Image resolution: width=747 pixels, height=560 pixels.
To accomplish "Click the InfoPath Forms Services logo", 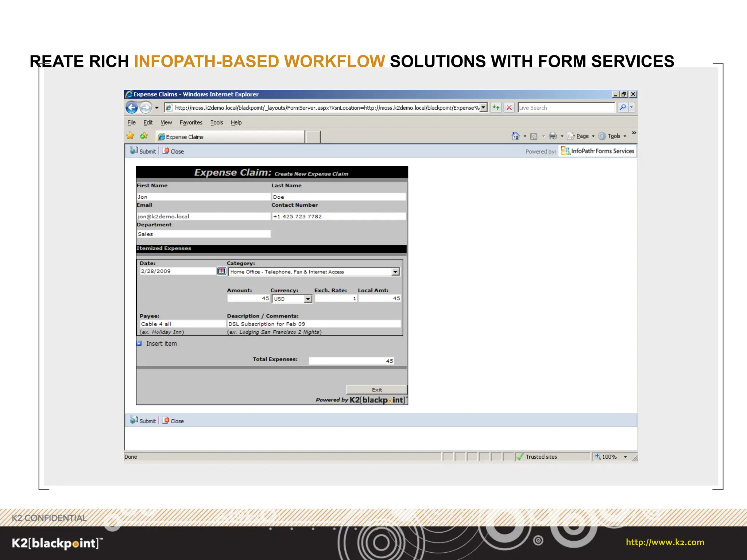I will (x=597, y=151).
